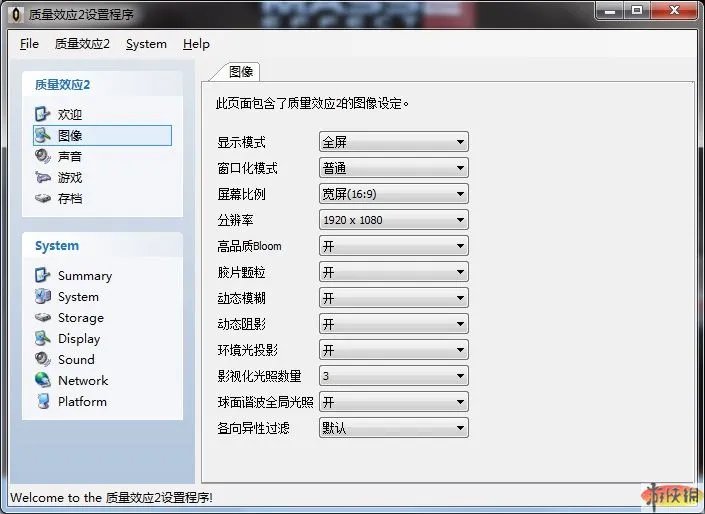Click the status bar Welcome message
The height and width of the screenshot is (514, 705).
[x=112, y=497]
